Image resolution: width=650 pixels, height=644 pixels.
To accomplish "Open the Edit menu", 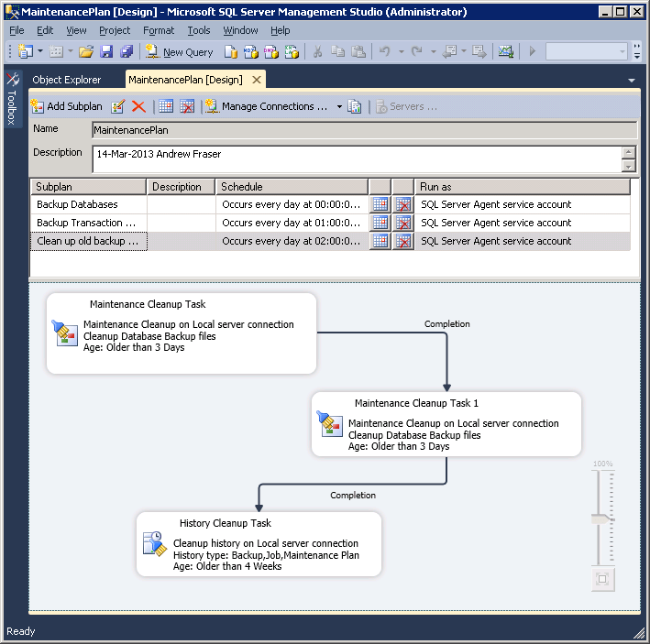I will click(x=45, y=30).
